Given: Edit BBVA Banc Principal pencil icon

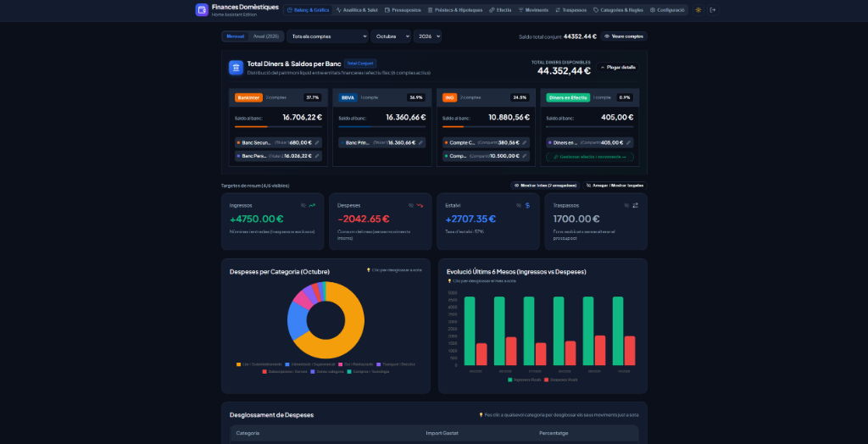Looking at the screenshot, I should click(420, 142).
